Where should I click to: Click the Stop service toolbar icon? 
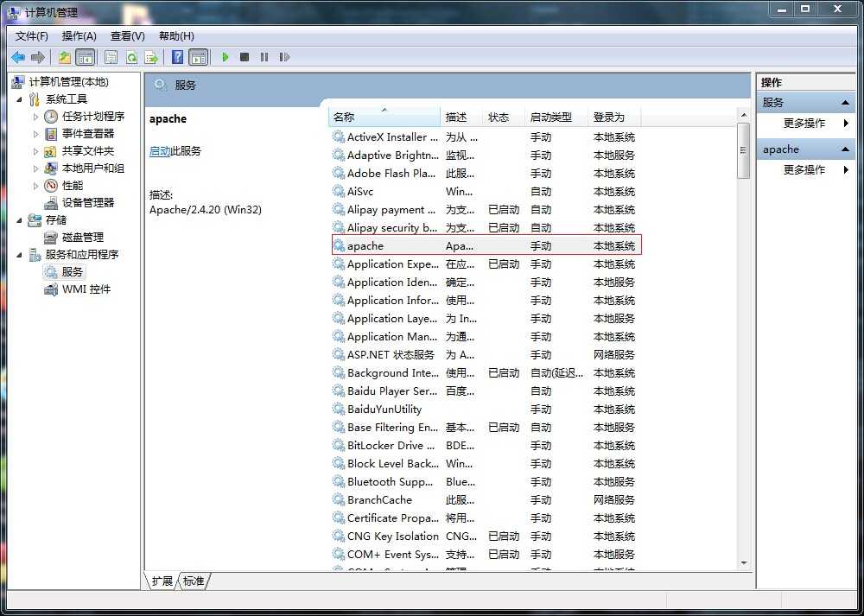pyautogui.click(x=245, y=57)
